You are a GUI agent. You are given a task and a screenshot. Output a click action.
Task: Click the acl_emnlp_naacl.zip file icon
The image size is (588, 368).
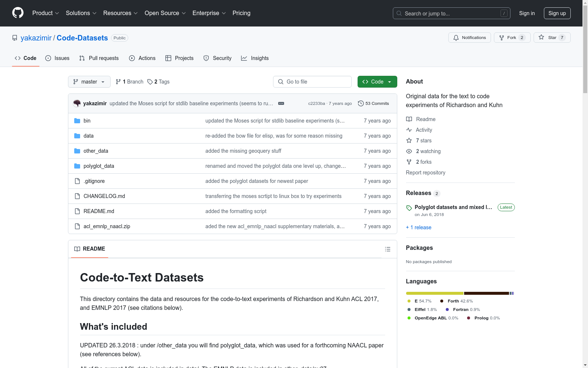point(77,226)
